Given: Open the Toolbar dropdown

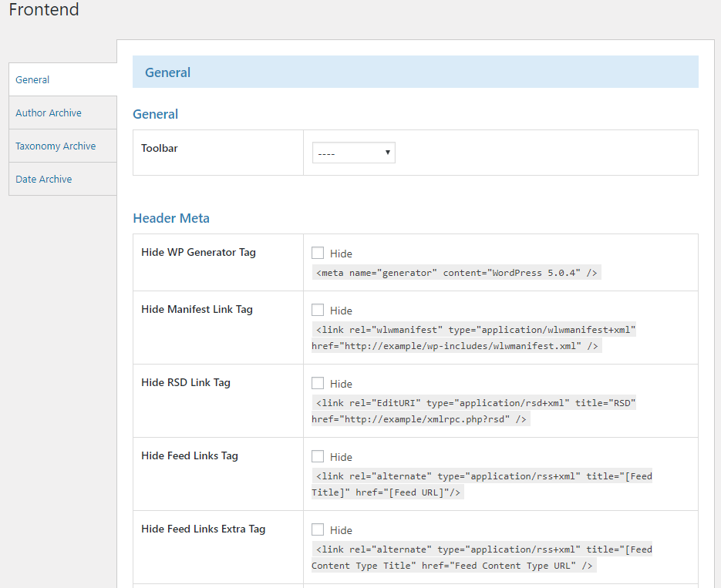Looking at the screenshot, I should pos(354,153).
